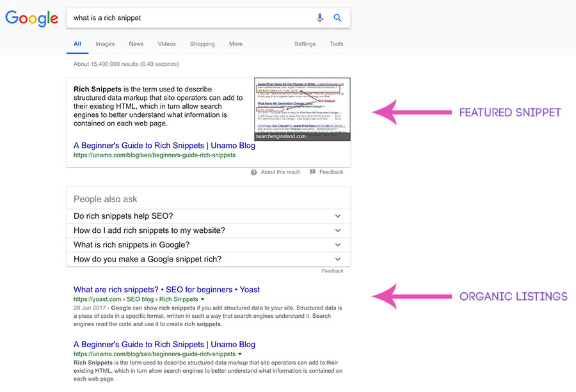Expand 'Do rich snippets help SEO?' question

click(208, 216)
